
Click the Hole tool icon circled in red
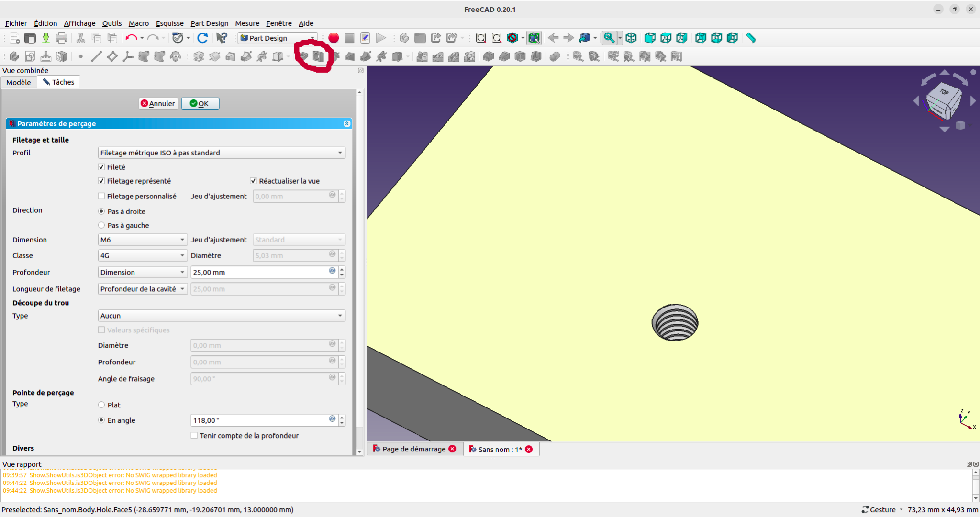318,56
